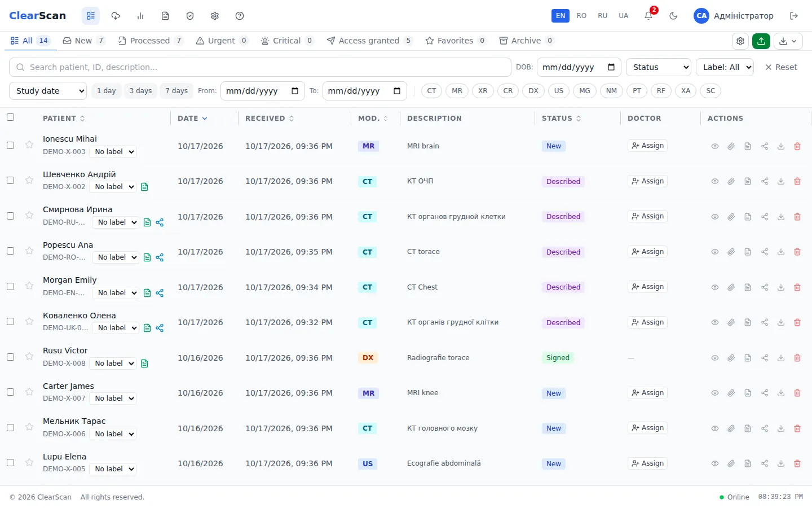
Task: Download the Carter James study
Action: 781,393
